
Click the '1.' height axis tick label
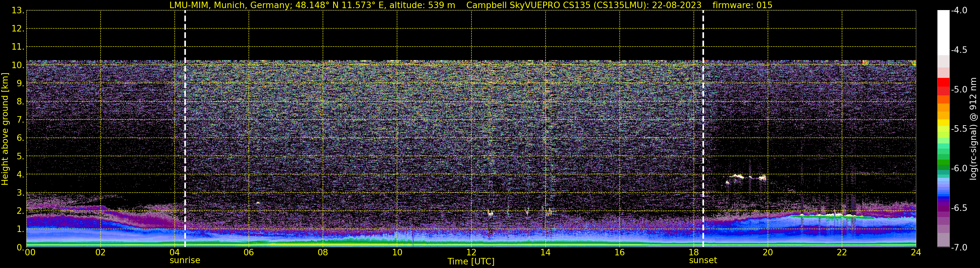point(20,229)
